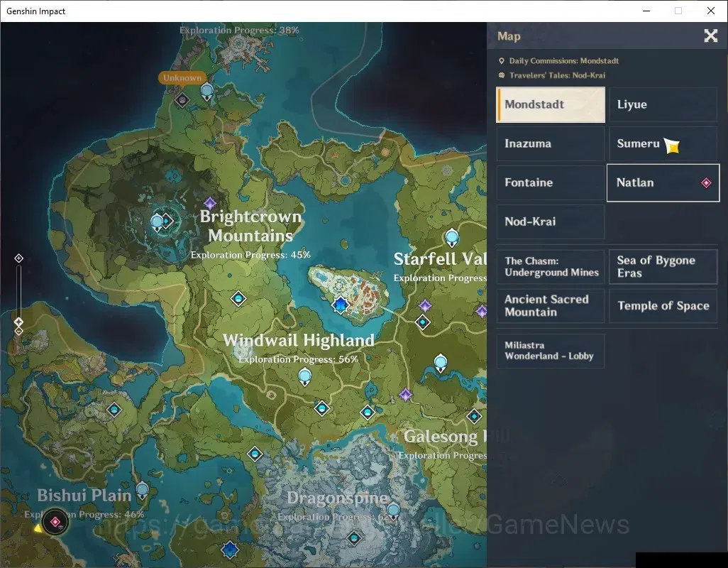
Task: Click pink quest diamond on Natlan entry
Action: coord(706,183)
